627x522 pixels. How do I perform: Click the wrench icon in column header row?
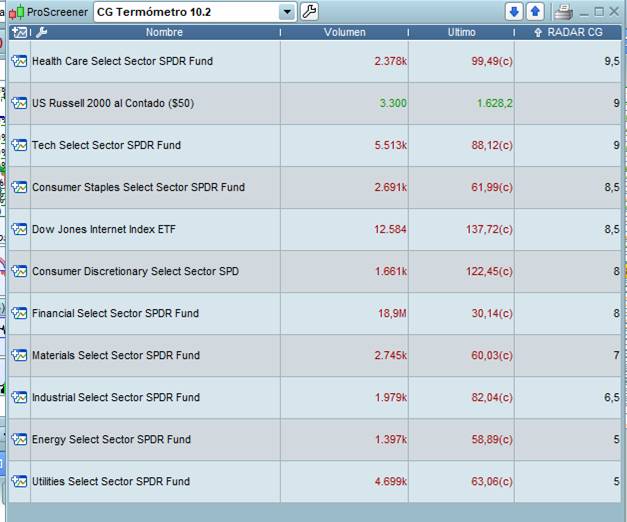[x=41, y=32]
